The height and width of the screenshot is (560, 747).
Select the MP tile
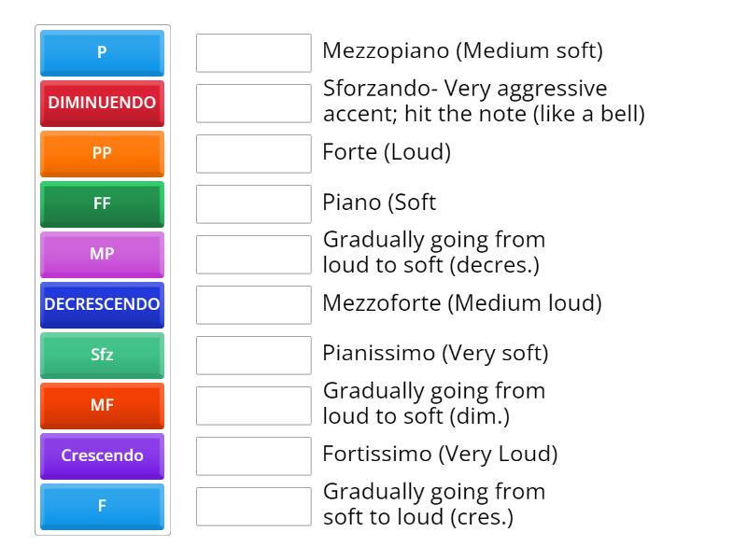(x=101, y=255)
